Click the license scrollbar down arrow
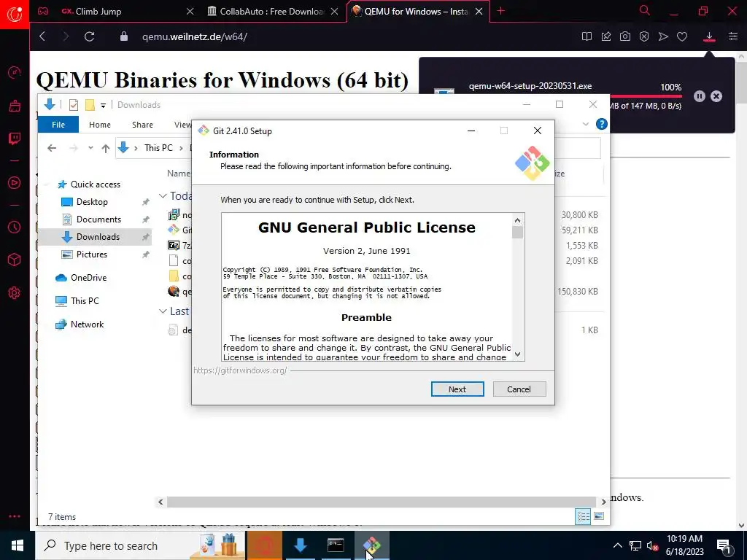747x560 pixels. pyautogui.click(x=517, y=354)
